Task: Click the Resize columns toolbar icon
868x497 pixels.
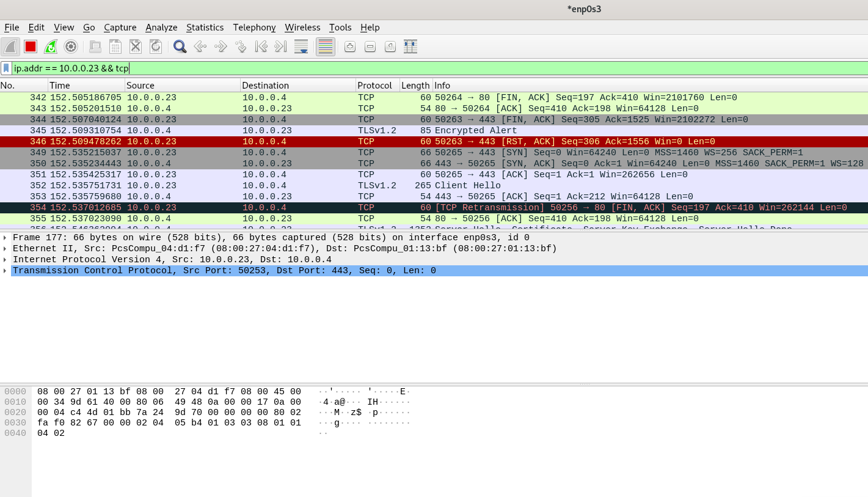Action: (x=410, y=46)
